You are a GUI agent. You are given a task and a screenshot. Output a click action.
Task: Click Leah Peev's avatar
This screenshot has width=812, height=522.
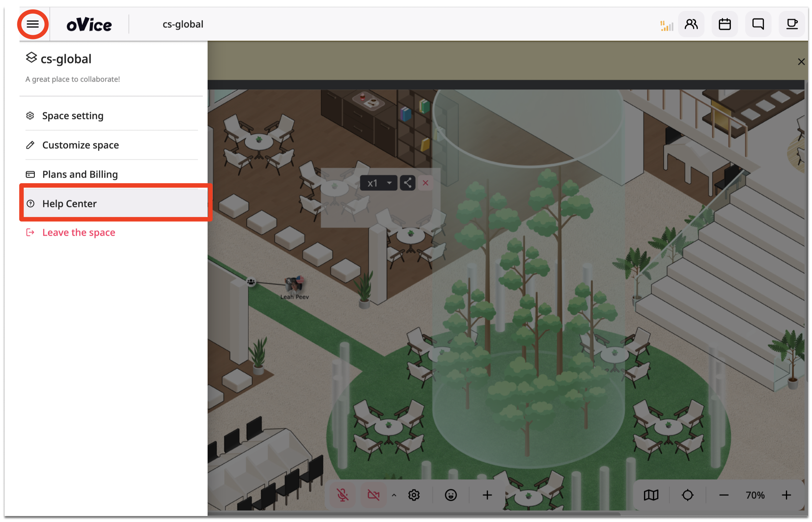294,285
